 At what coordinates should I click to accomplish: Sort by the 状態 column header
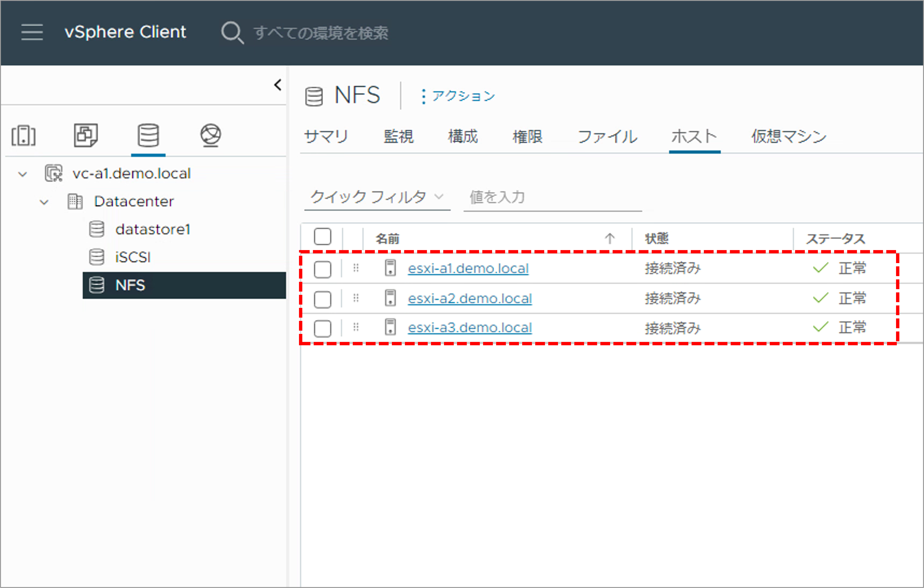click(657, 238)
